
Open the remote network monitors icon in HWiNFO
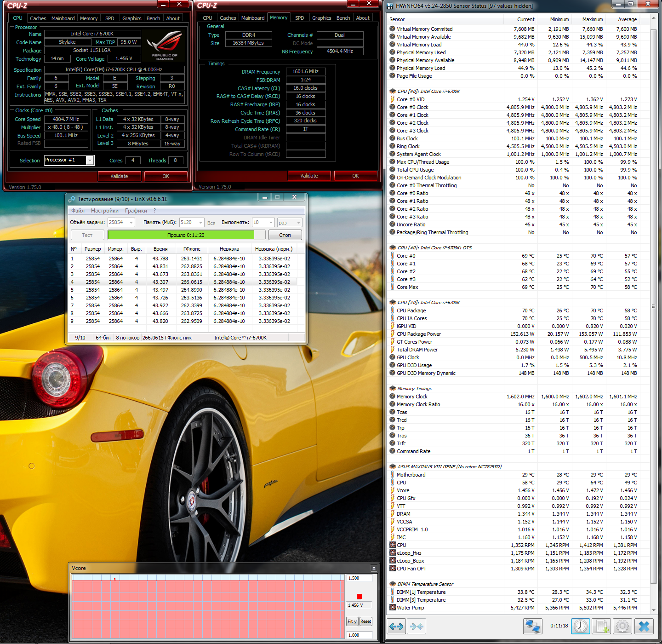click(x=533, y=626)
